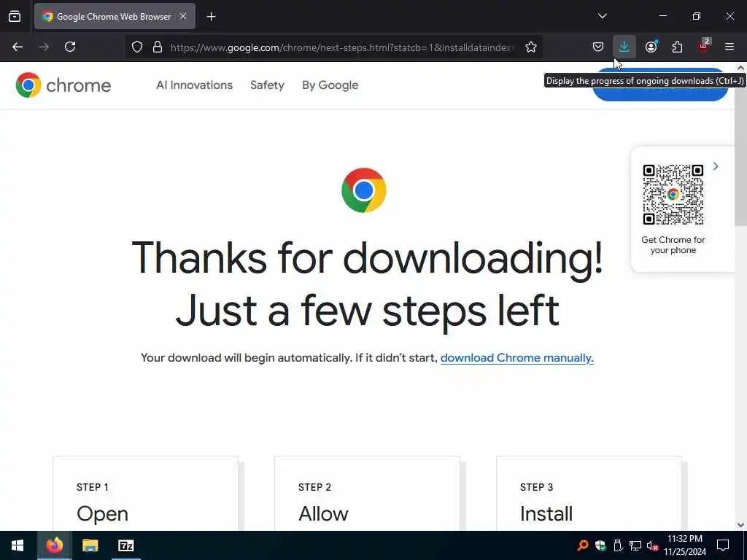Open uBlock Origin extension icon
The image size is (747, 560).
coord(704,46)
